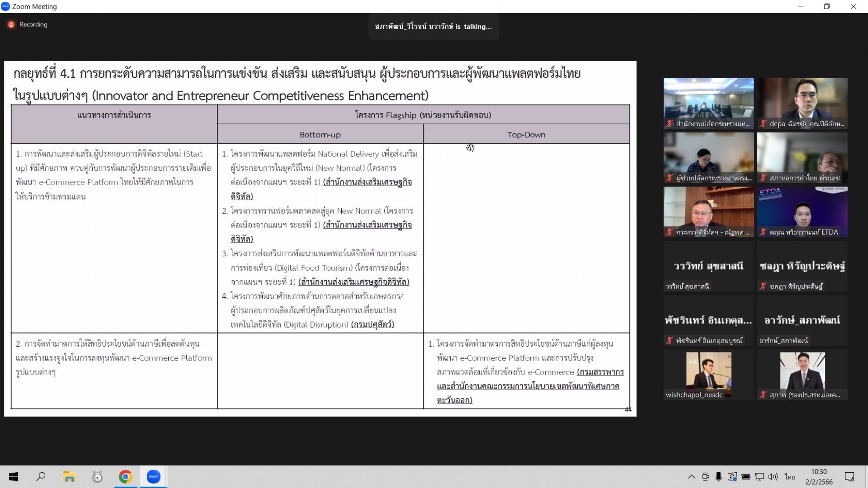Open the Windows Start menu
868x488 pixels.
click(x=13, y=477)
